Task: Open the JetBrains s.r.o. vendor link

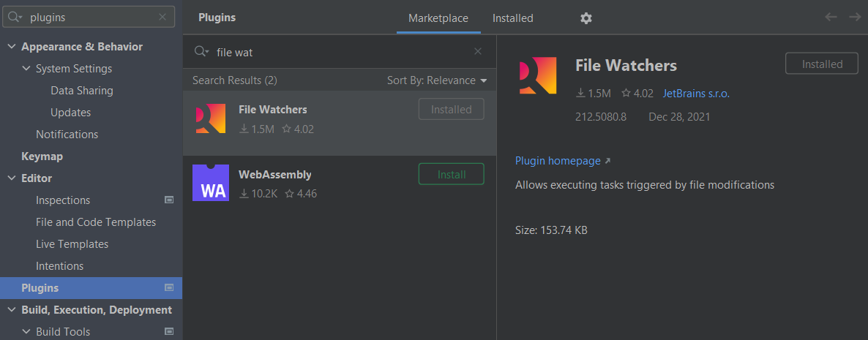Action: [x=696, y=94]
